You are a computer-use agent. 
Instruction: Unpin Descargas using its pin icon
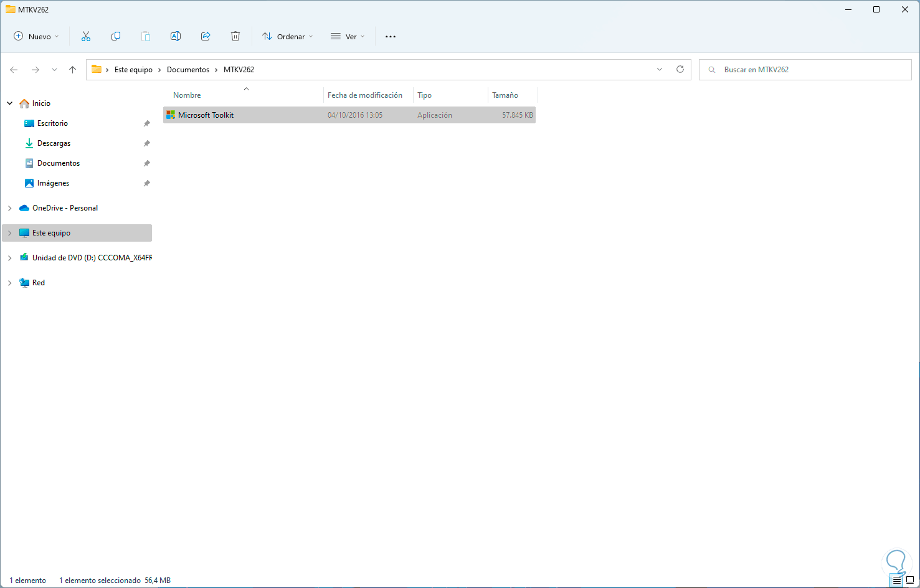[147, 143]
